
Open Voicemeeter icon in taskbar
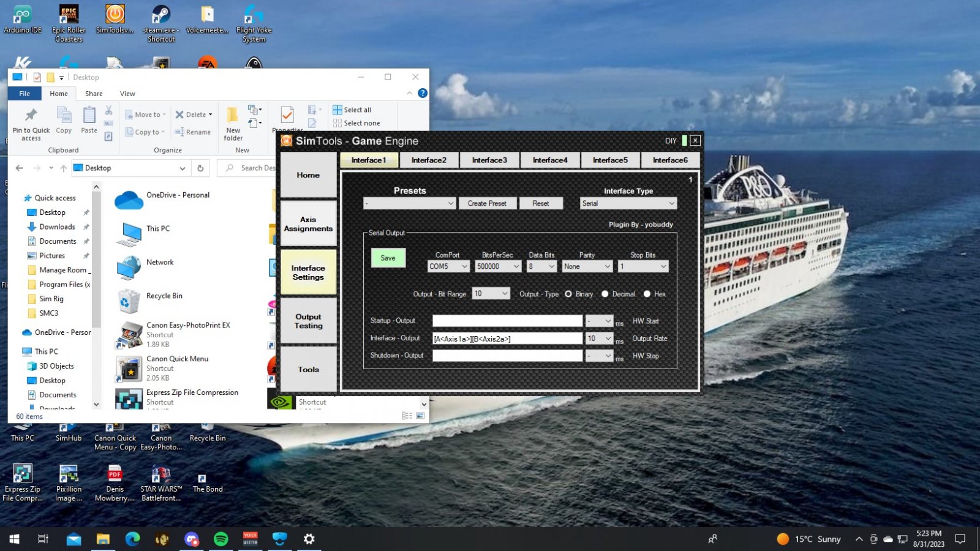click(x=250, y=539)
